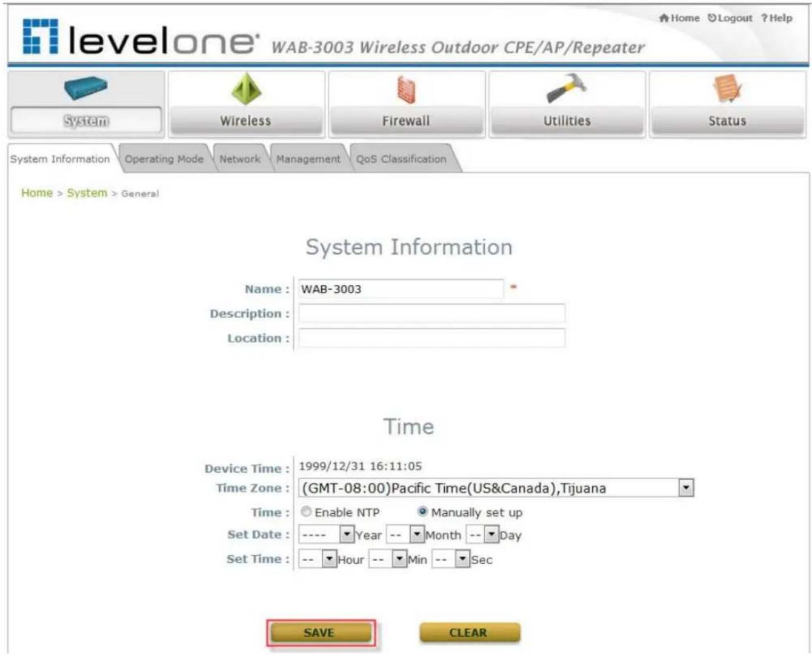
Task: Click the System router icon
Action: [x=85, y=88]
